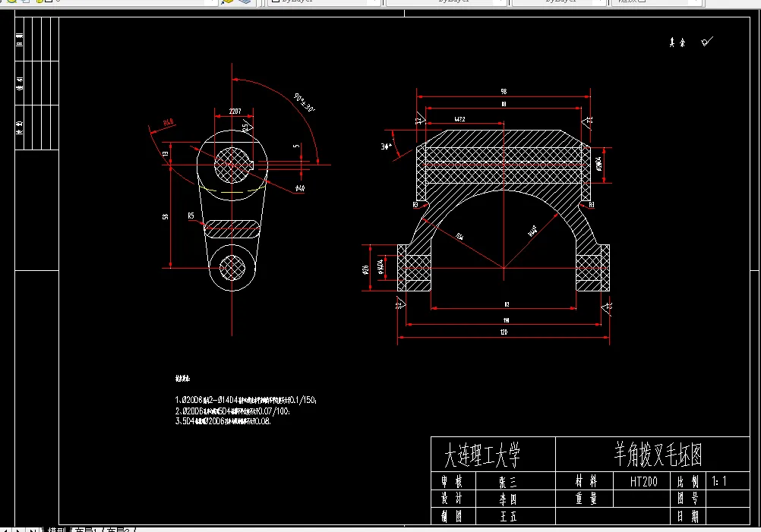The height and width of the screenshot is (532, 761).
Task: Click the 材料 label cell
Action: pos(586,481)
